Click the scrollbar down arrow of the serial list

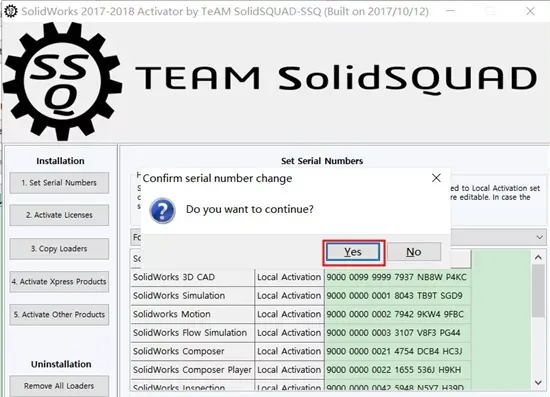[x=538, y=382]
